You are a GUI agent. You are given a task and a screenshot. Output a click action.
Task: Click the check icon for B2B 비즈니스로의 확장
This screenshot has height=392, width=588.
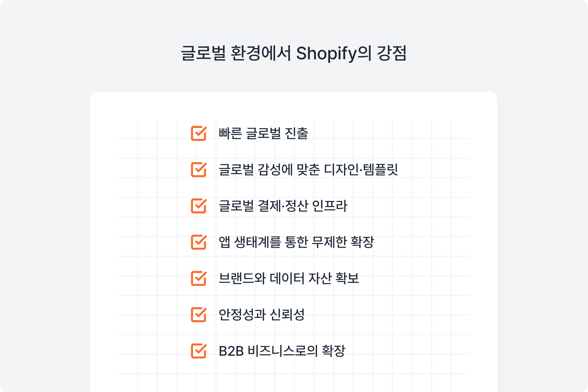pos(199,351)
